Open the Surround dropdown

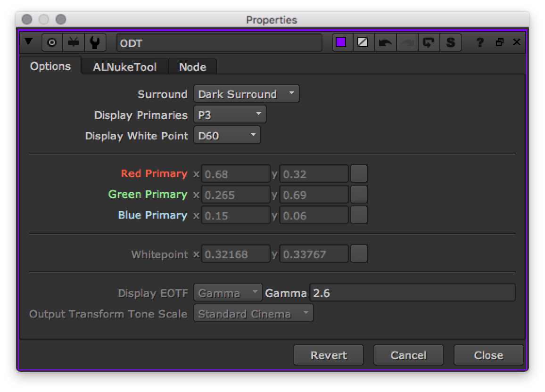(246, 94)
